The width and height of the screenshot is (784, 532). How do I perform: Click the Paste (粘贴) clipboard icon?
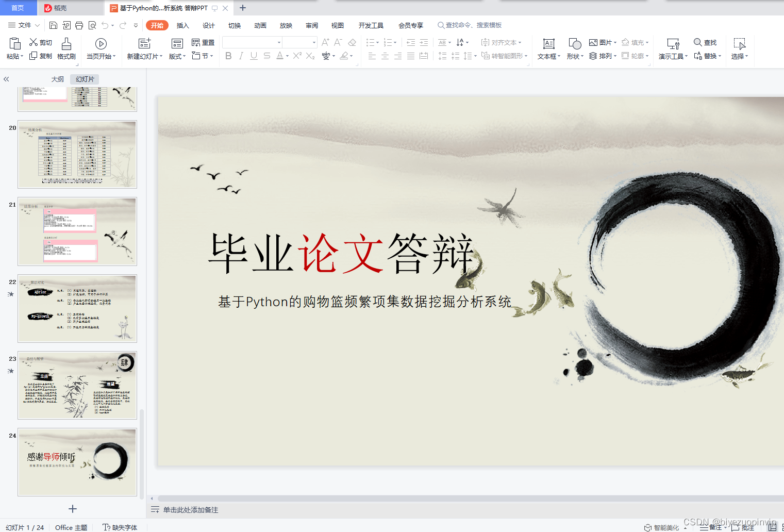click(x=15, y=43)
